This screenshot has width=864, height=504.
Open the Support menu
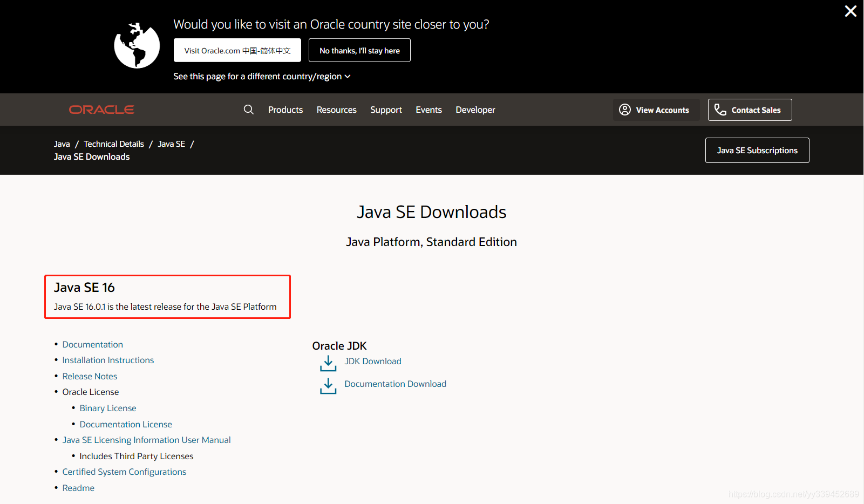point(386,110)
